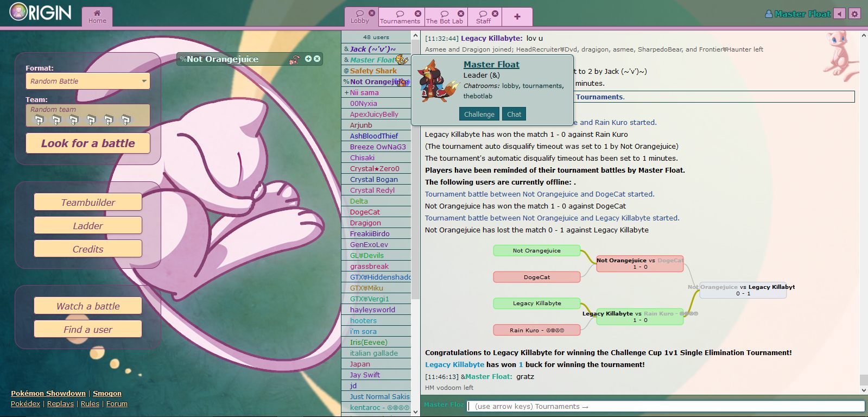The height and width of the screenshot is (417, 868).
Task: Click the Not Orangejuice bracket node
Action: pyautogui.click(x=537, y=250)
